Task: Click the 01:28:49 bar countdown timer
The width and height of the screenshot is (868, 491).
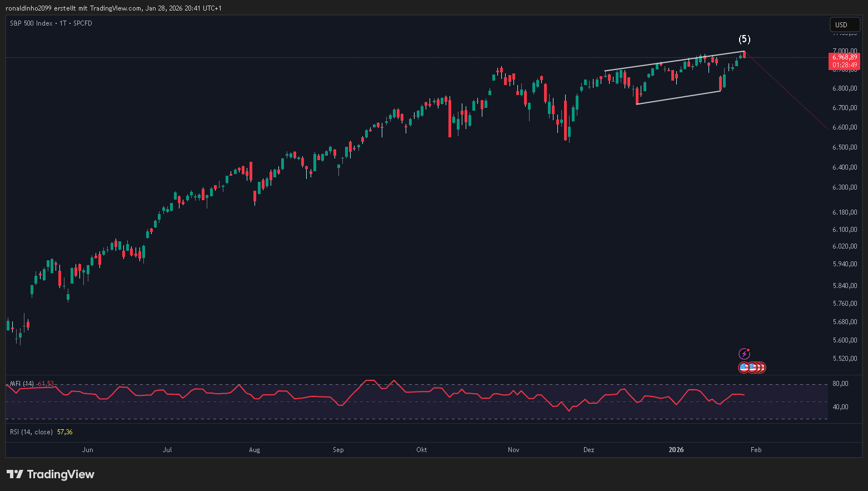Action: pos(844,65)
